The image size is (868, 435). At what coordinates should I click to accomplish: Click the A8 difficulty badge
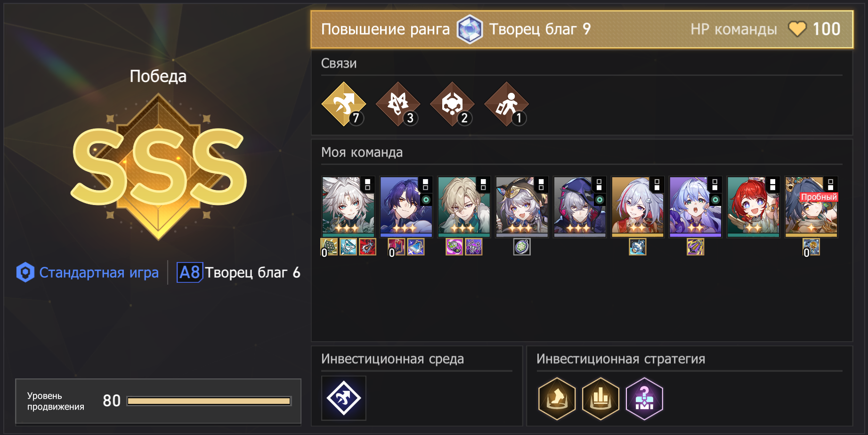(190, 272)
